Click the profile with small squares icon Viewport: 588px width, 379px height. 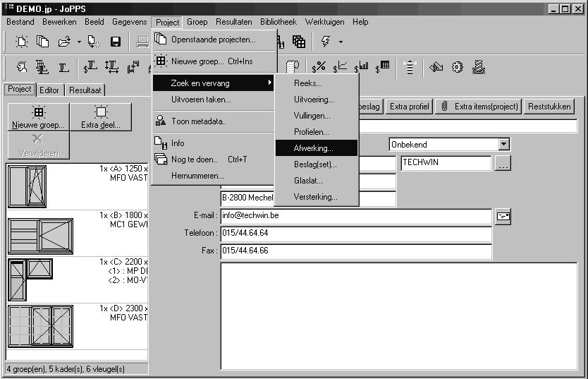pyautogui.click(x=133, y=67)
